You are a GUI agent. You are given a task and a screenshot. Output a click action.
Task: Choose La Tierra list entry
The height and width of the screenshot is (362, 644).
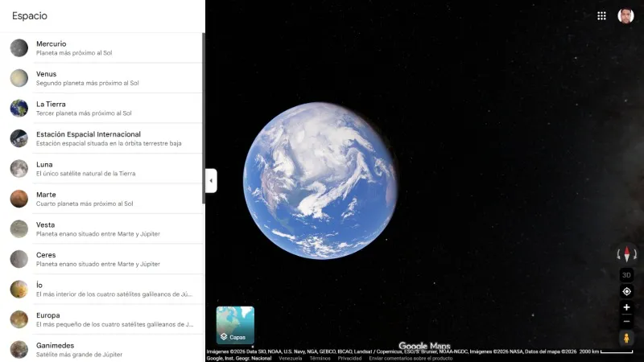tap(101, 109)
